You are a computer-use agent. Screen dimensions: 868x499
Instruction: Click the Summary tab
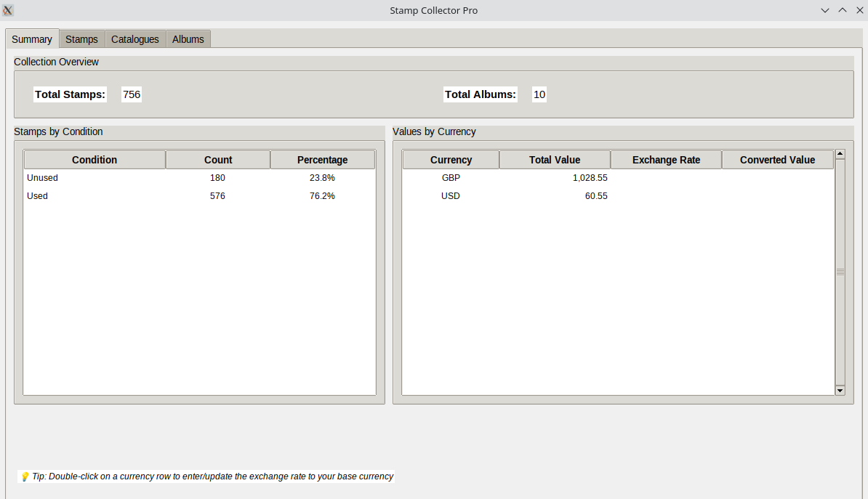(x=32, y=39)
